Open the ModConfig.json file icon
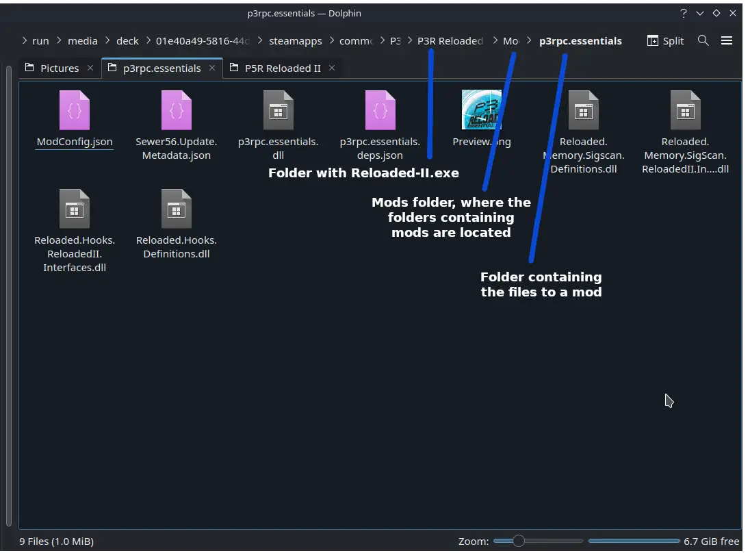The image size is (750, 560). 74,110
